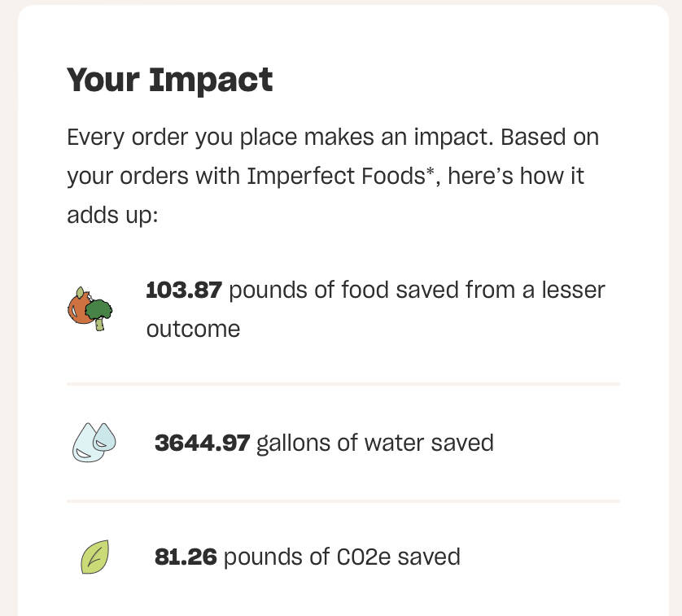The width and height of the screenshot is (682, 616).
Task: Click the orange fruit in the food icon
Action: [x=79, y=305]
